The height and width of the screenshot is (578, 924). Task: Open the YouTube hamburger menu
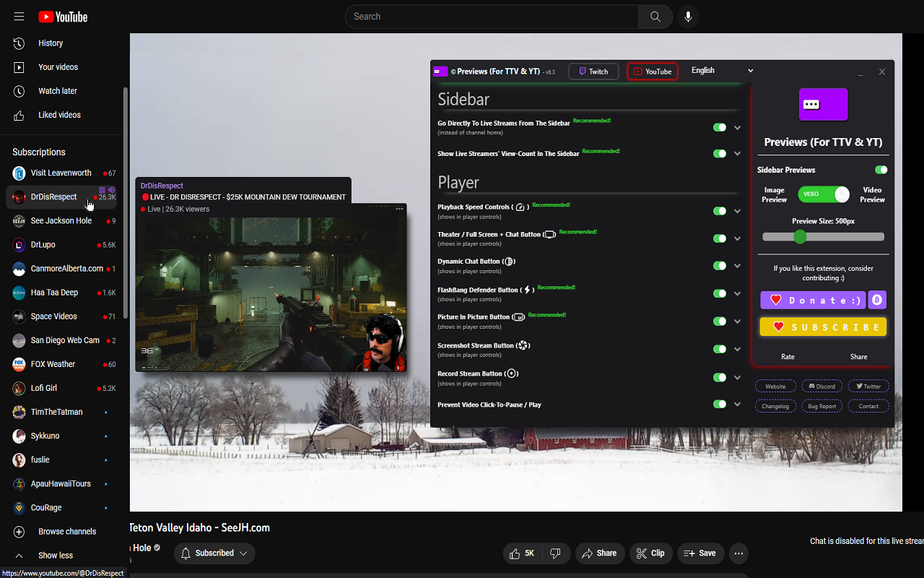click(x=19, y=16)
